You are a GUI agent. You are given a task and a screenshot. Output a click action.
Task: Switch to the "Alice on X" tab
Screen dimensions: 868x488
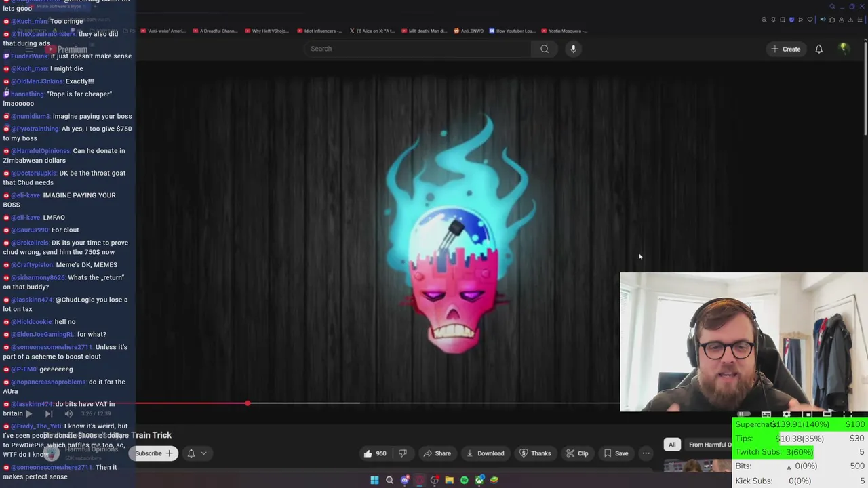pyautogui.click(x=372, y=30)
